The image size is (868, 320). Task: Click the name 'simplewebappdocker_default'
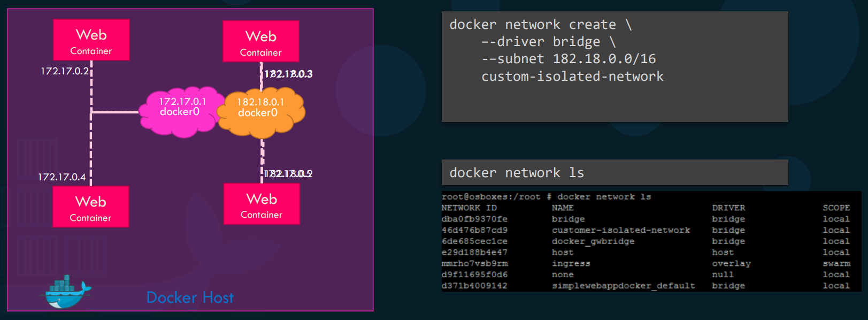(x=624, y=286)
